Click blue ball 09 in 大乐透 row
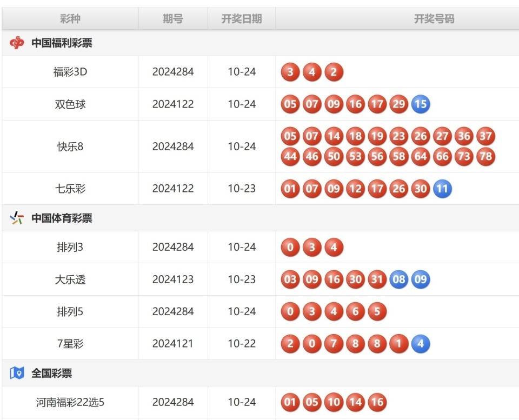519x420 pixels. (421, 279)
